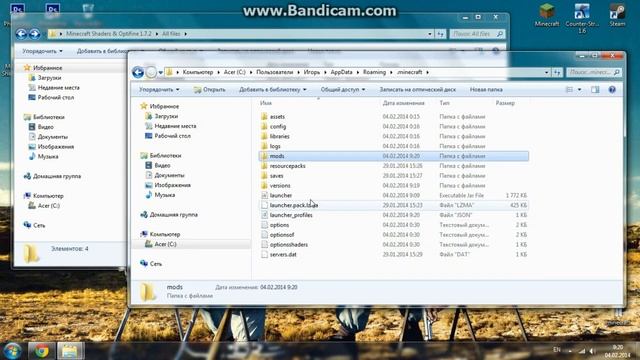Click Записать на оптический диск
The image size is (640, 360).
click(418, 89)
